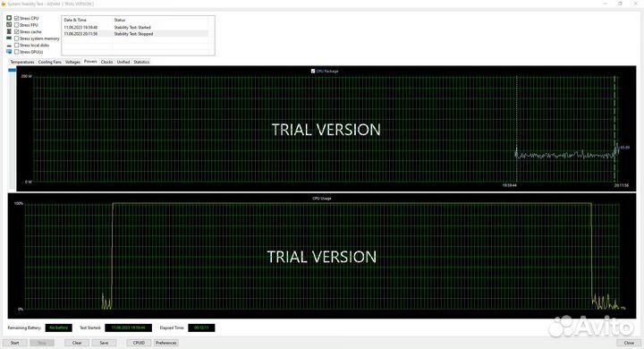Maximize the window with the restore button

(x=620, y=4)
